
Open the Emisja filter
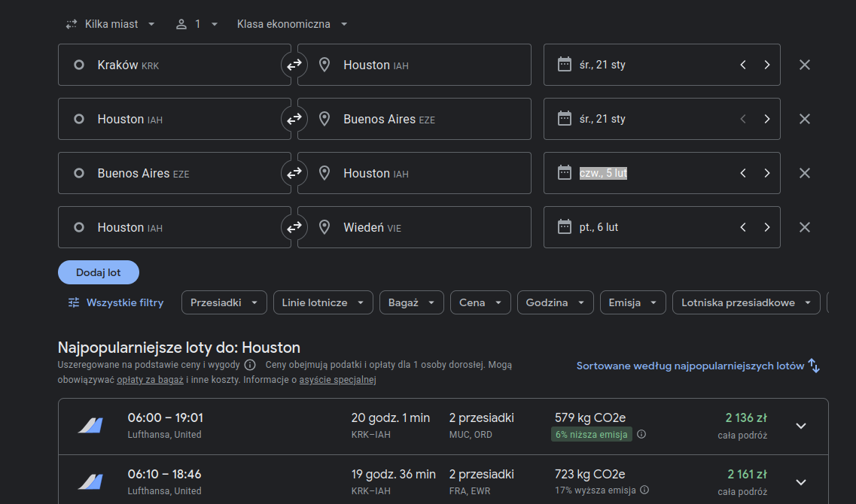tap(633, 302)
